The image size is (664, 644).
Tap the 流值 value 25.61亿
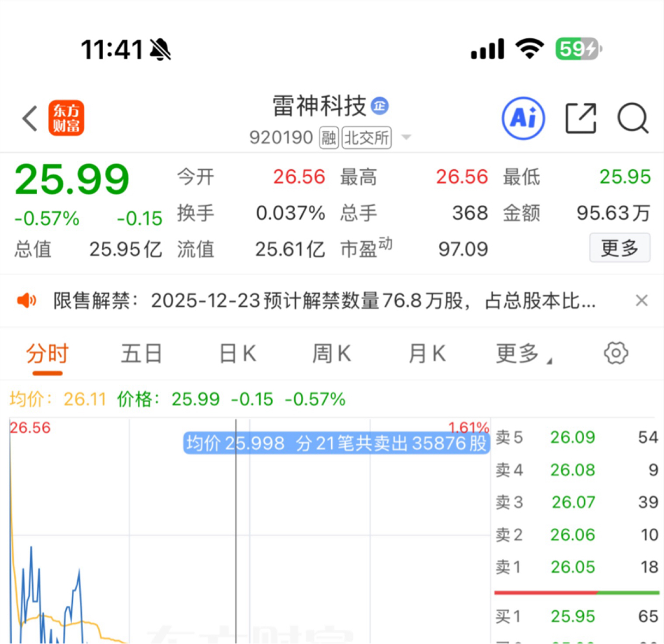[x=290, y=249]
